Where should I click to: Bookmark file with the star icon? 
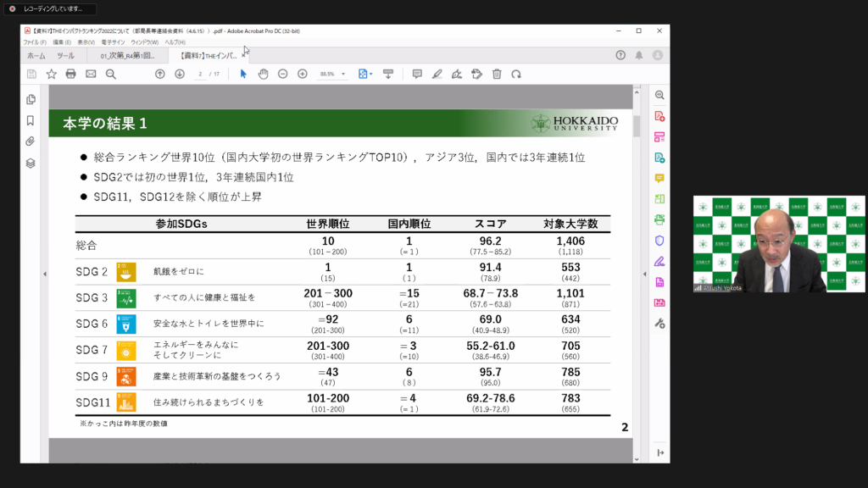51,74
